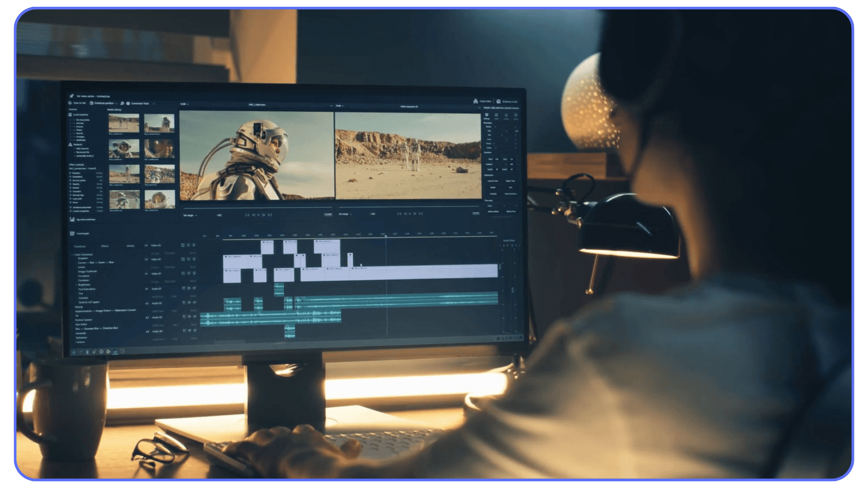Open the Conversion Tools icon in the toolbar
This screenshot has width=868, height=488.
pos(127,103)
